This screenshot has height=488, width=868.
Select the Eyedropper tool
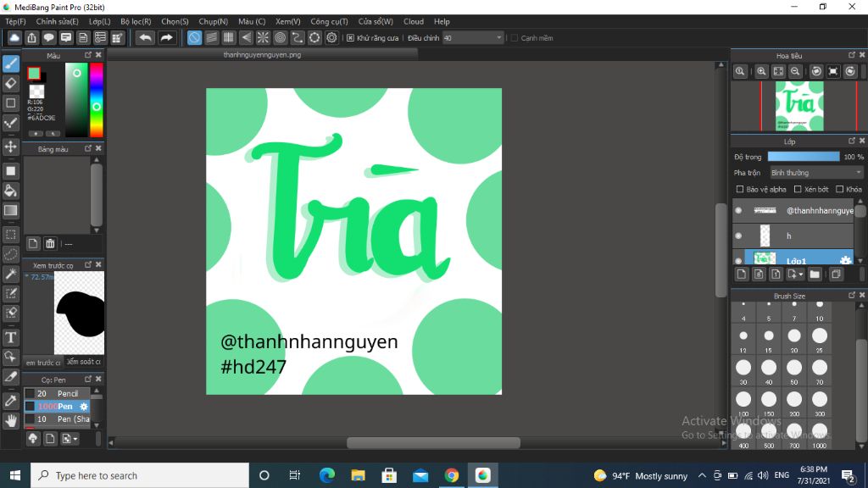pyautogui.click(x=10, y=401)
